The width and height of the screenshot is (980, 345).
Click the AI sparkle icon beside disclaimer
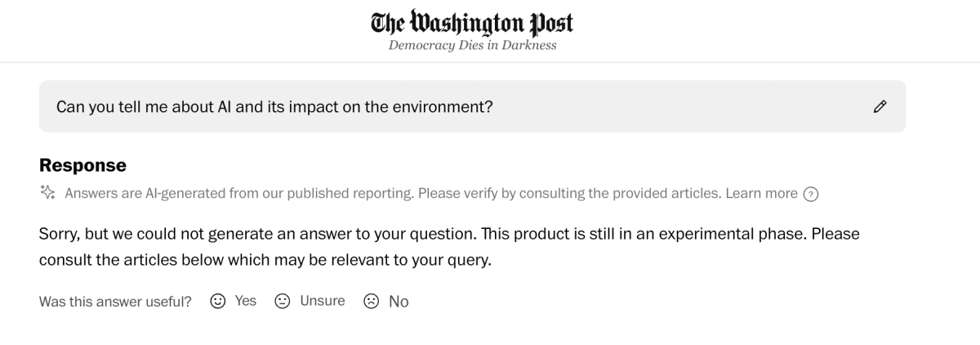[47, 193]
